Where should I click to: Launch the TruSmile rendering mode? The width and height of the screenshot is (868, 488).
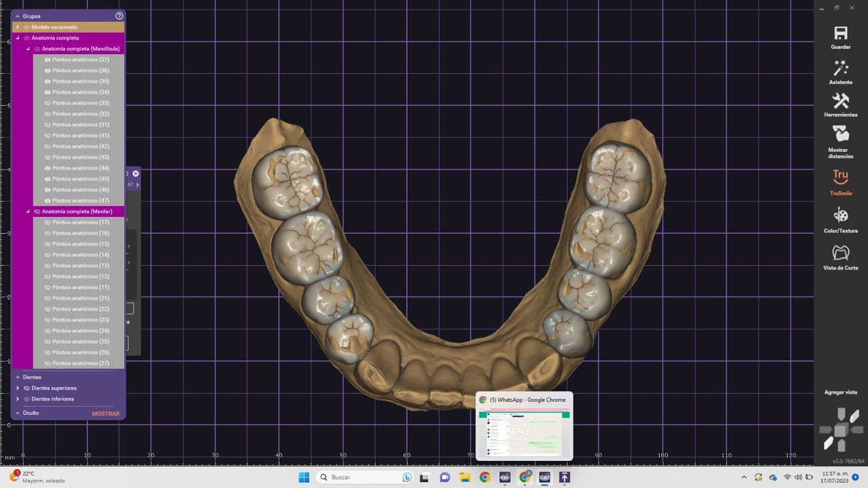click(840, 178)
